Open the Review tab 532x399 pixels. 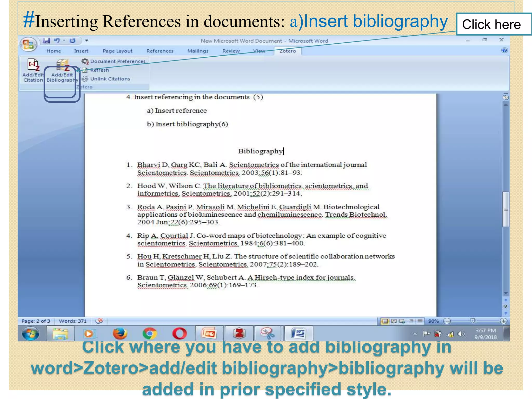pos(231,51)
